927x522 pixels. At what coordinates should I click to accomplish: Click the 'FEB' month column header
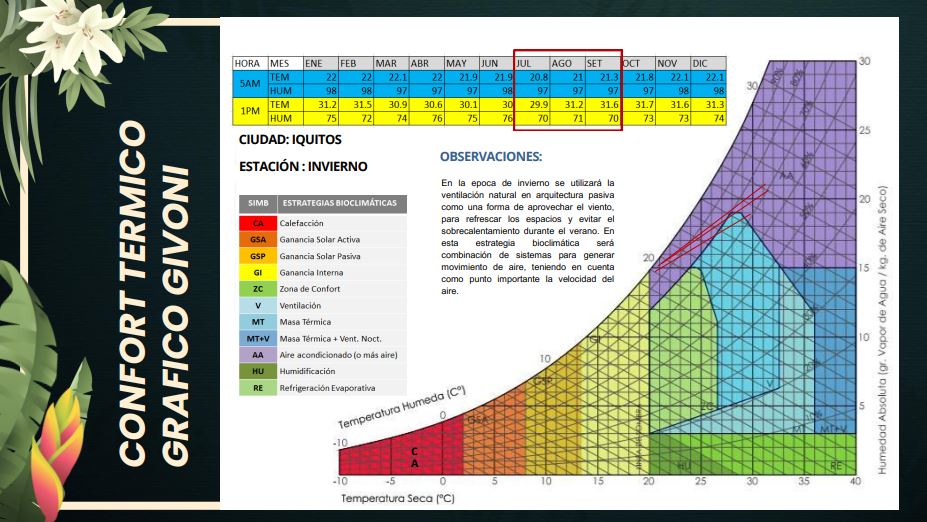pos(356,63)
